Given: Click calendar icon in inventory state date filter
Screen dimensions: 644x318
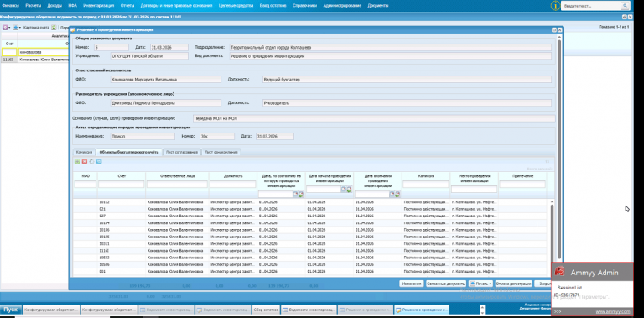Looking at the screenshot, I should [x=295, y=195].
